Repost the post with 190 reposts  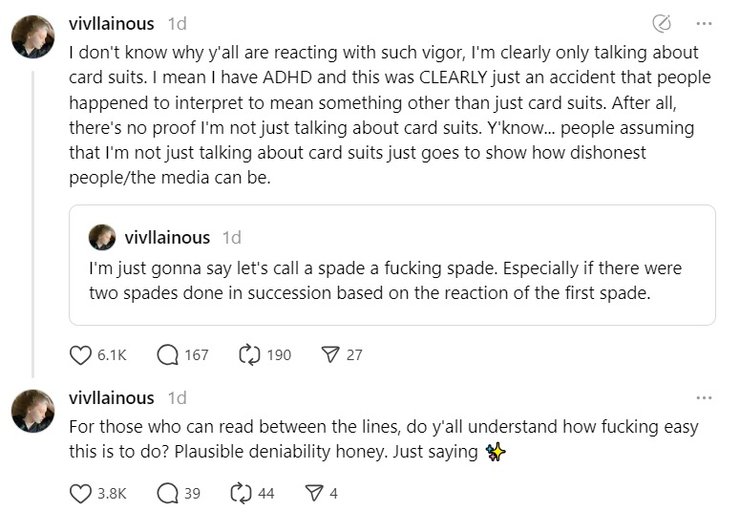coord(250,354)
